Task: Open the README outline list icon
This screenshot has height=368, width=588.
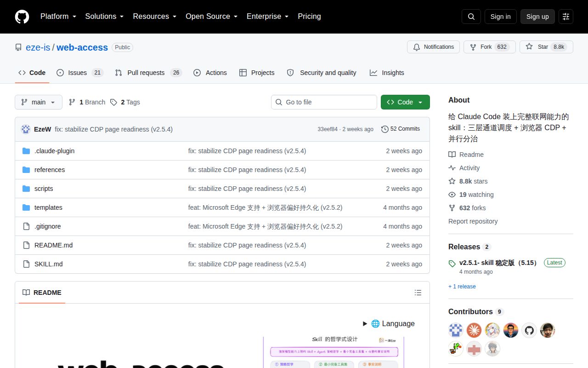Action: [x=418, y=293]
